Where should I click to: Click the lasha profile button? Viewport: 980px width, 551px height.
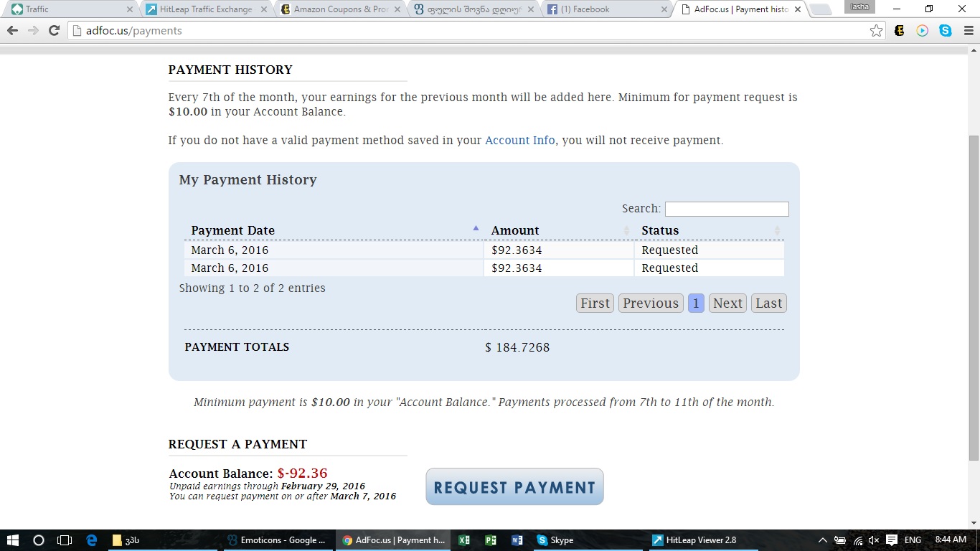point(860,6)
